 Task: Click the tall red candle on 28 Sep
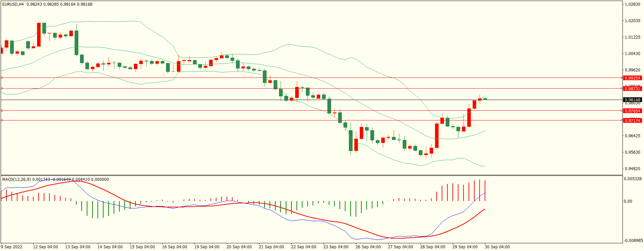[437, 136]
